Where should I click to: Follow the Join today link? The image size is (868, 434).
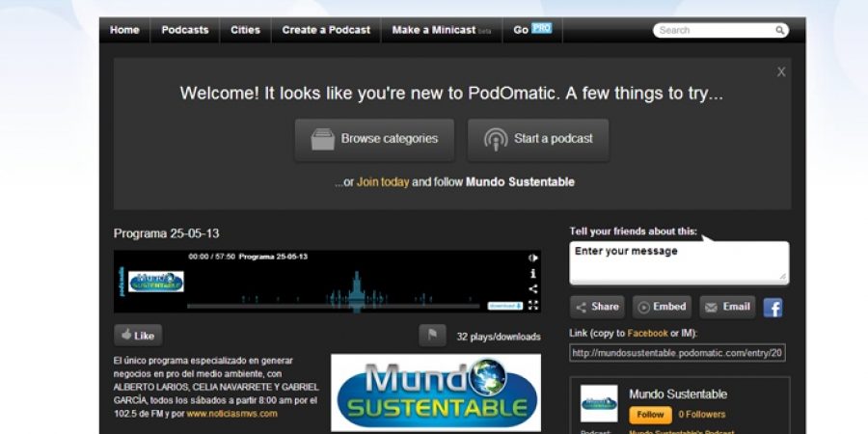click(x=383, y=182)
